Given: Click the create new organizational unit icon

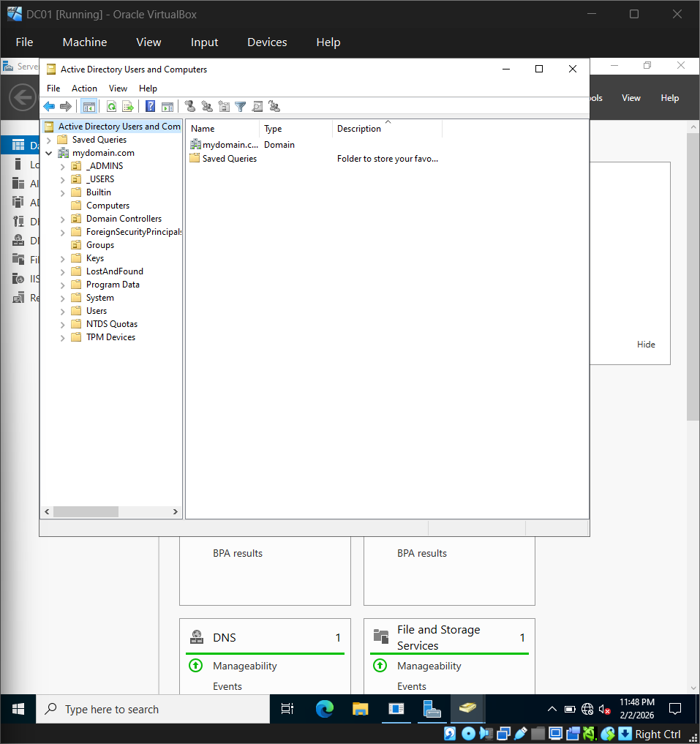Looking at the screenshot, I should [224, 107].
